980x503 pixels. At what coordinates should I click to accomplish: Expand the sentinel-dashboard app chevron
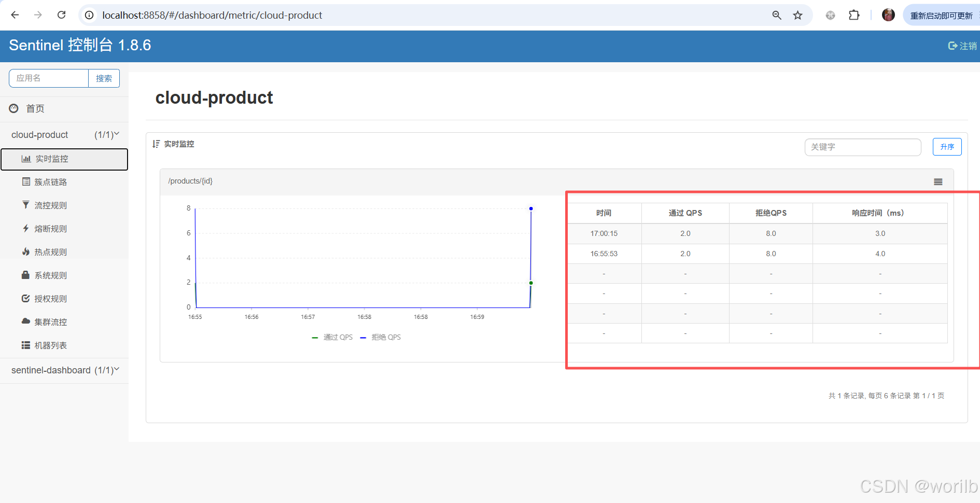pos(117,369)
